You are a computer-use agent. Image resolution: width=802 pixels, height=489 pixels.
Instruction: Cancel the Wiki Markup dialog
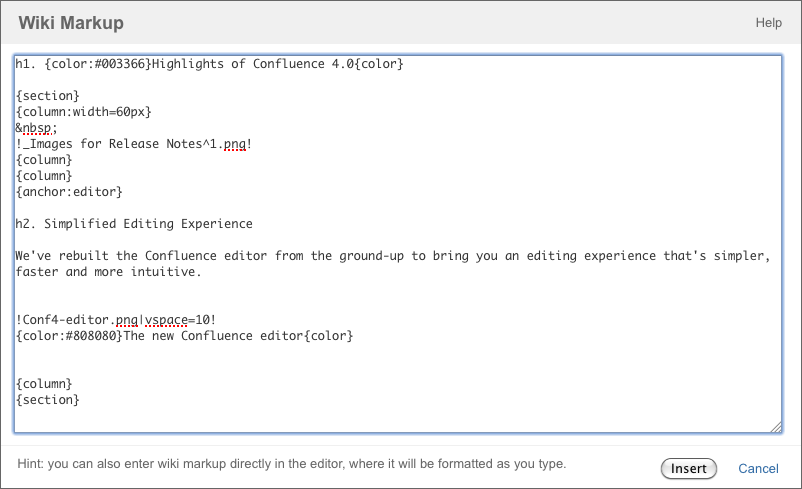pyautogui.click(x=758, y=469)
